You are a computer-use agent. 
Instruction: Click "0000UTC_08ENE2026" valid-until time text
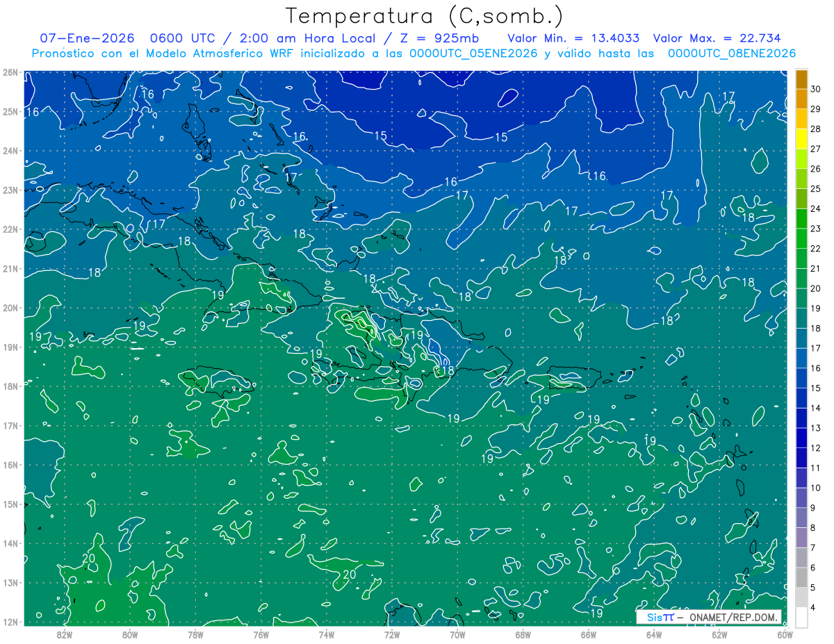tap(732, 53)
